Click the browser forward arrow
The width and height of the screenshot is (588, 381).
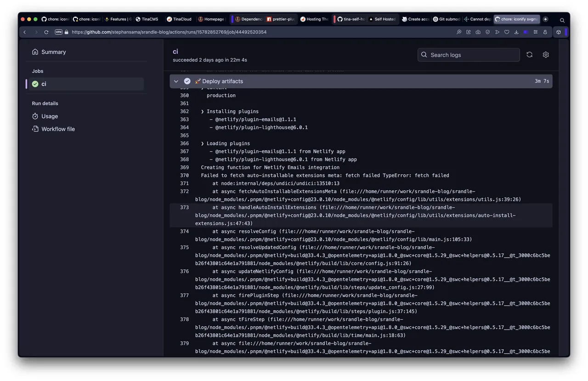point(36,32)
